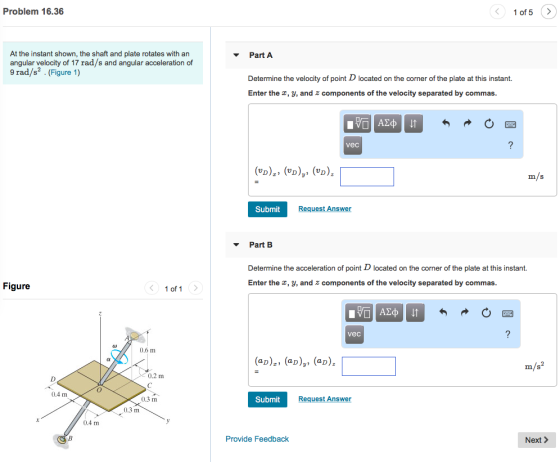This screenshot has height=462, width=560.
Task: Open help question mark in Part B
Action: [x=508, y=334]
